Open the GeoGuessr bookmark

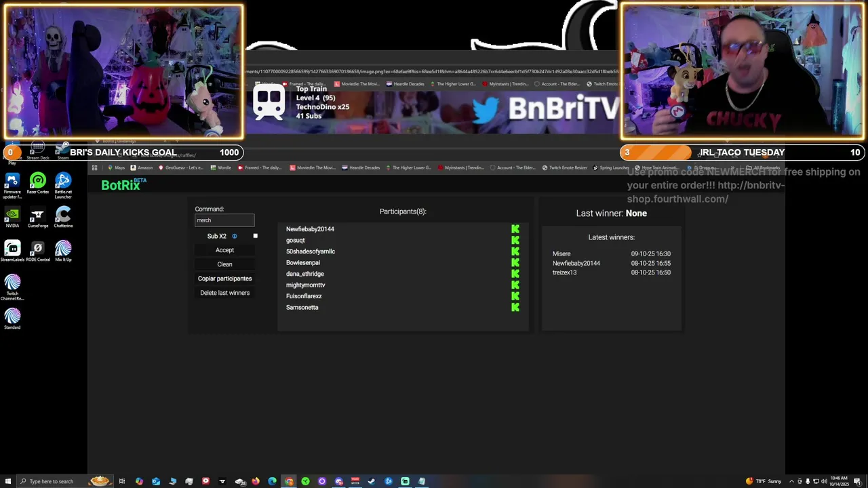182,168
